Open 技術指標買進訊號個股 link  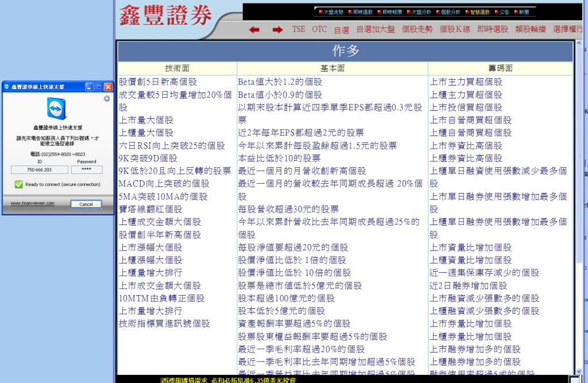[x=164, y=324]
